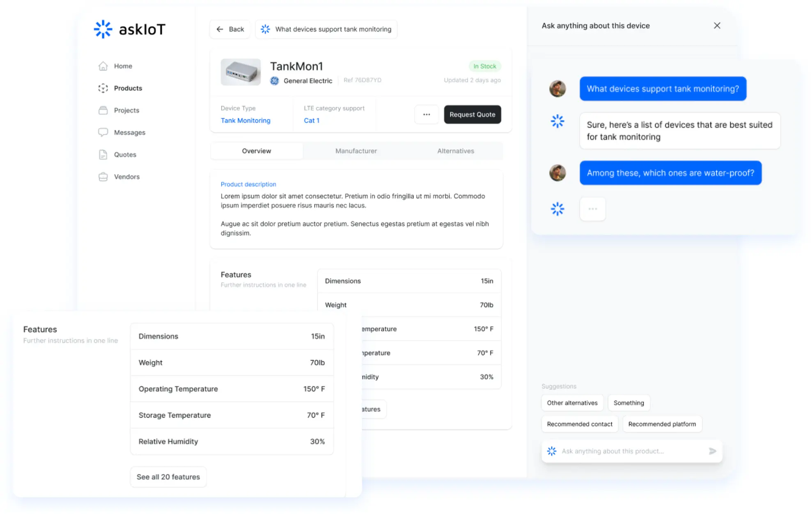
Task: Click the Cat 1 LTE category link
Action: 311,120
